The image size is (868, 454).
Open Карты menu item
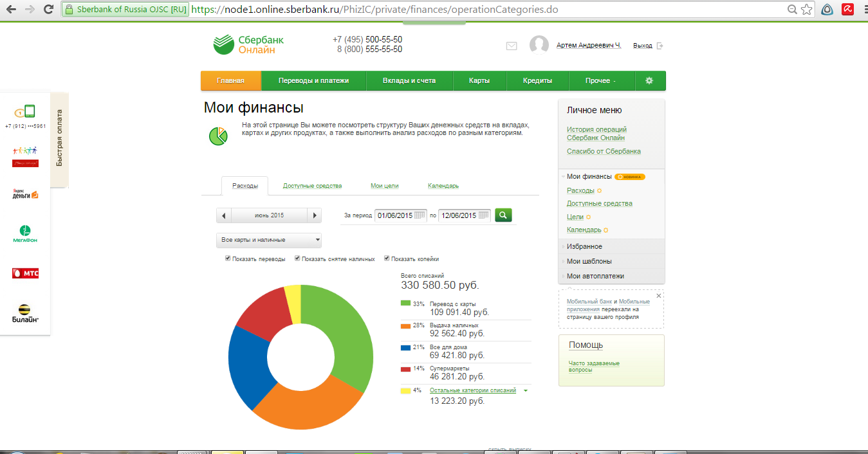479,81
